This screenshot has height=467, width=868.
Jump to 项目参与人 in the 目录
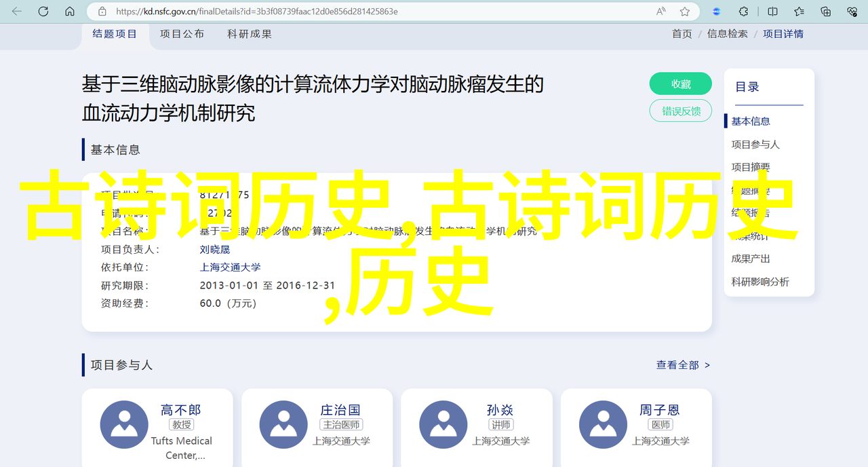coord(755,145)
